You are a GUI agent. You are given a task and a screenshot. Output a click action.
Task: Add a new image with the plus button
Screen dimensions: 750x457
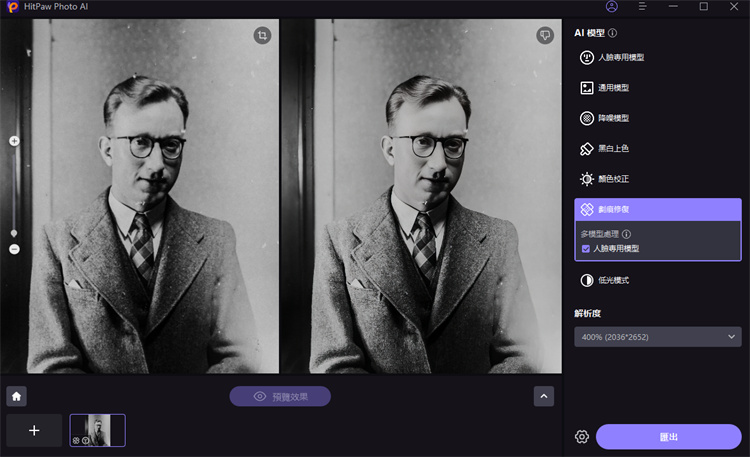pyautogui.click(x=34, y=430)
